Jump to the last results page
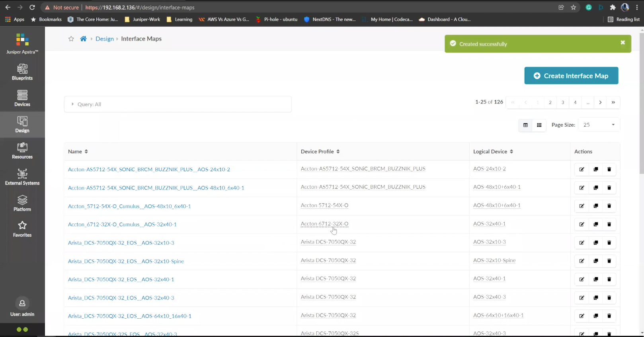The width and height of the screenshot is (644, 337). [x=613, y=102]
